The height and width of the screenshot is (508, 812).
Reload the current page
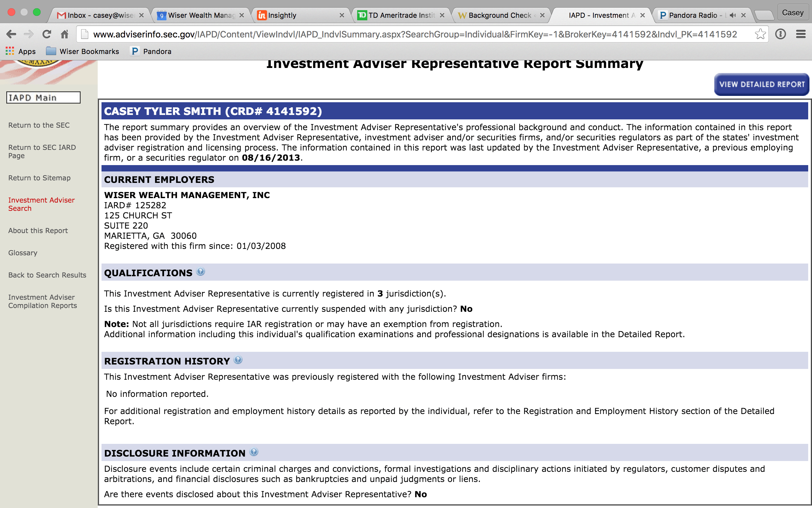(47, 34)
